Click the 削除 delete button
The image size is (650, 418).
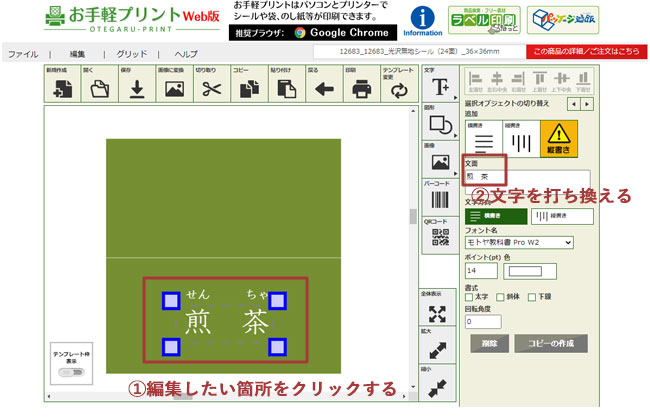[488, 343]
